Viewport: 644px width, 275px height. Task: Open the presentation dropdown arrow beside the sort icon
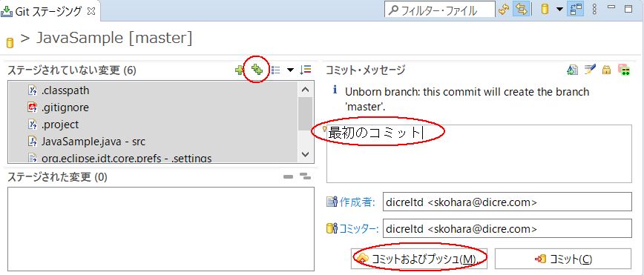click(290, 70)
